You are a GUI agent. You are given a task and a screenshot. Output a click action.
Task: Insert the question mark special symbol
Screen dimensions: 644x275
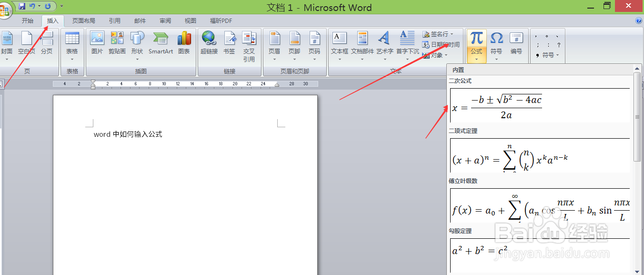558,45
